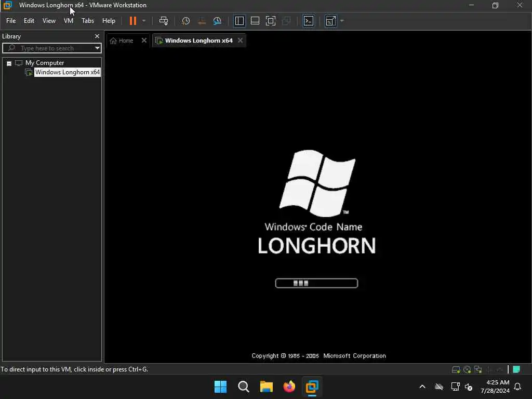Enter full screen mode

[x=270, y=21]
